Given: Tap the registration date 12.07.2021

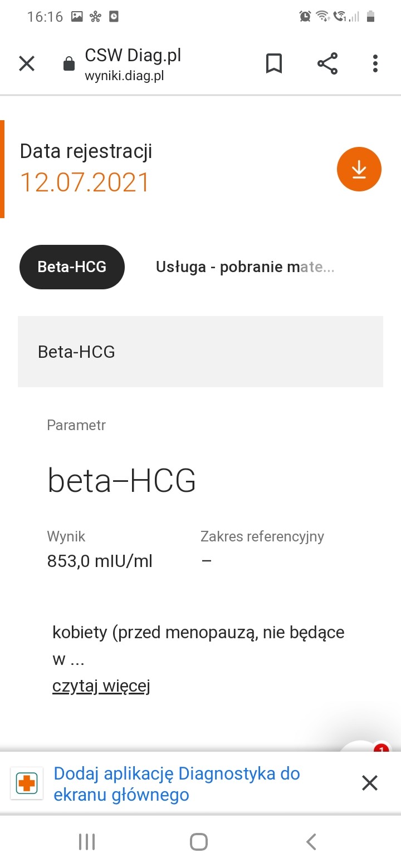Looking at the screenshot, I should coord(85,183).
